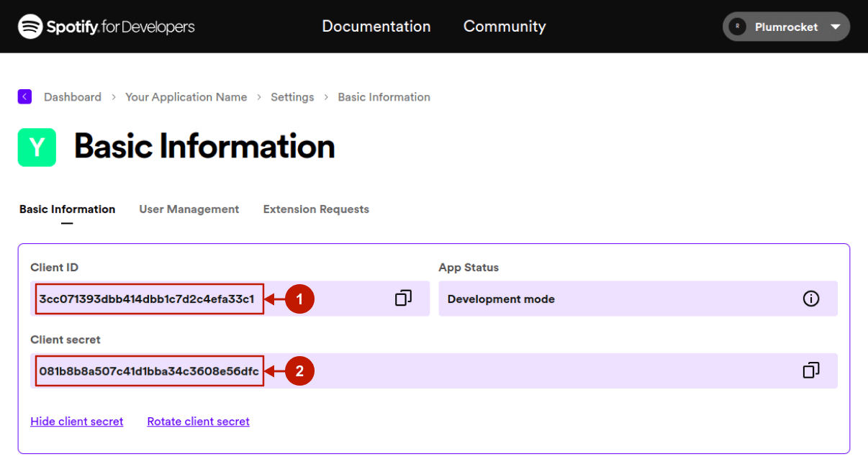The width and height of the screenshot is (868, 459).
Task: Copy the client secret using copy icon
Action: click(x=811, y=371)
